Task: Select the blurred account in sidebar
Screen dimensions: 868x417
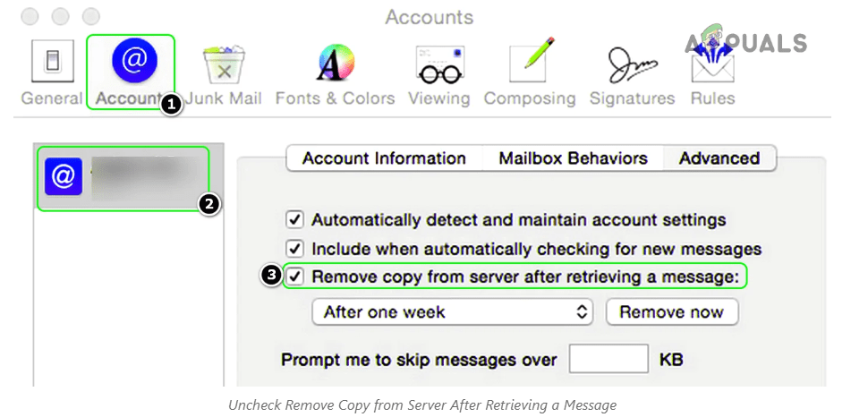Action: pyautogui.click(x=123, y=178)
